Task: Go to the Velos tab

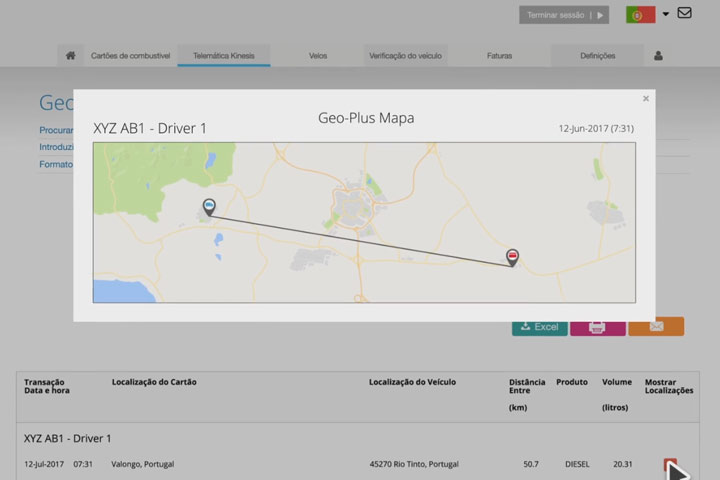Action: point(318,56)
